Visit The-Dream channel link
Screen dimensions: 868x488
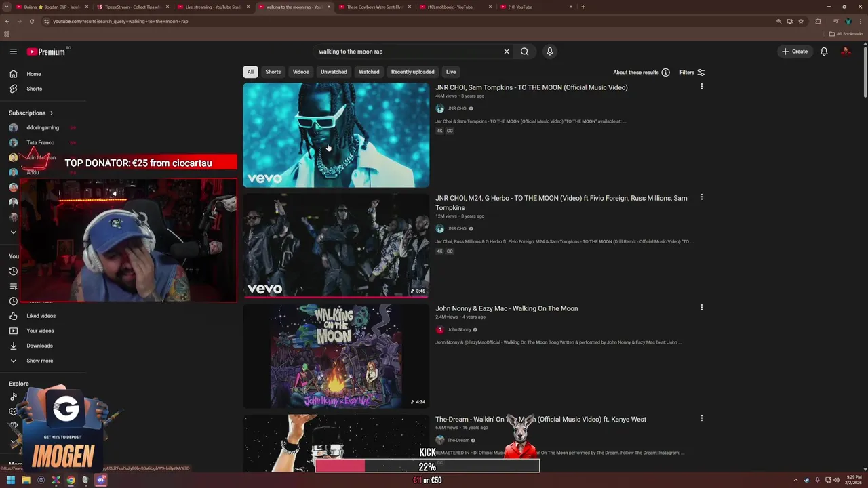(x=458, y=441)
